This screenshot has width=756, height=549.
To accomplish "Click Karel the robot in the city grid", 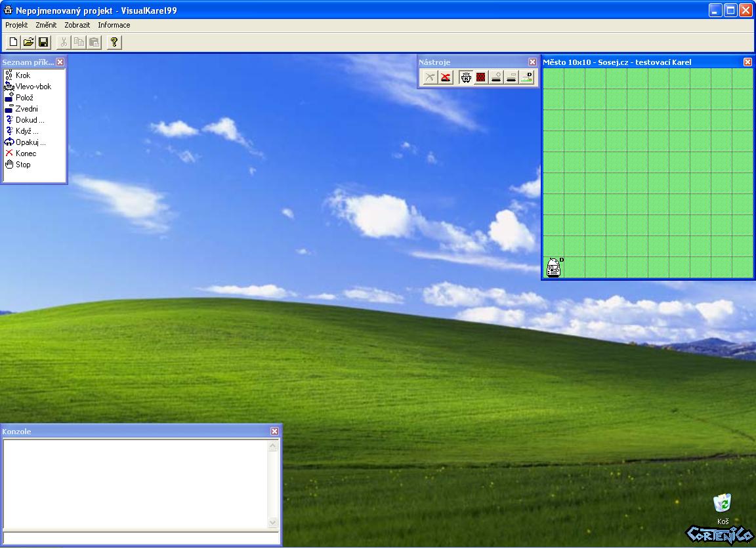I will click(x=553, y=267).
